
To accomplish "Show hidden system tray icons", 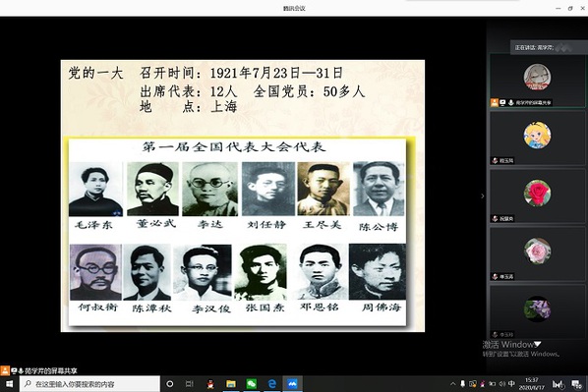I will [x=452, y=384].
